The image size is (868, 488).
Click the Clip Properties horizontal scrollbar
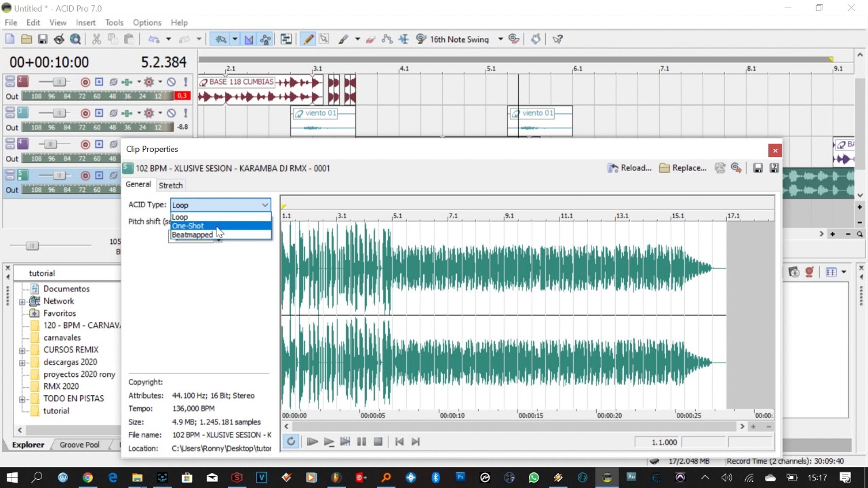tap(514, 426)
